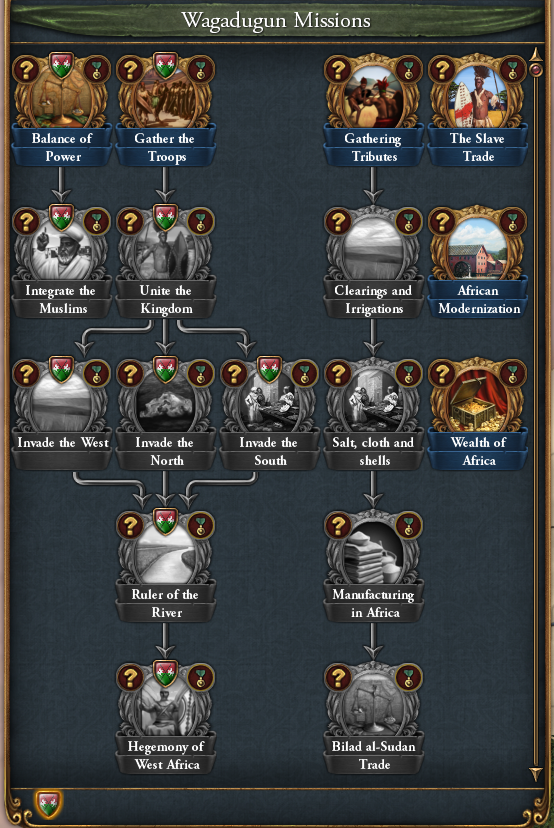Select the Wagadugu shield tab at bottom
This screenshot has height=828, width=554.
click(49, 803)
